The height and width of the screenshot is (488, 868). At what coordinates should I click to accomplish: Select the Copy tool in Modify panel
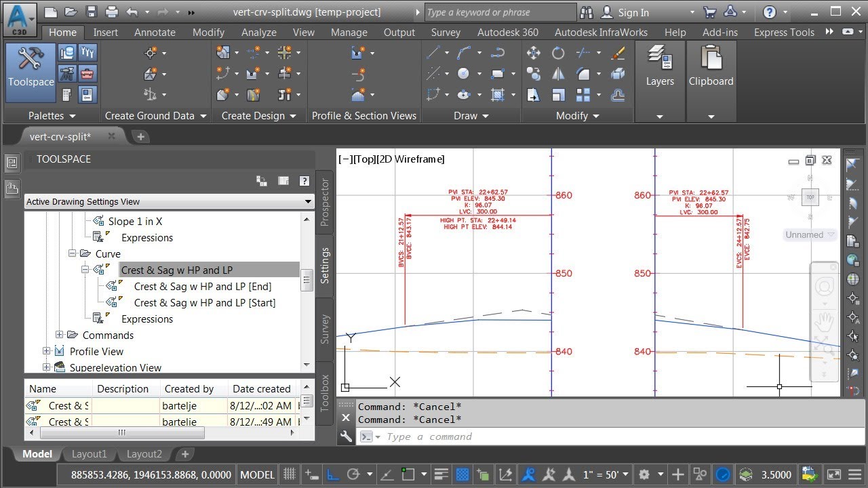click(x=534, y=74)
